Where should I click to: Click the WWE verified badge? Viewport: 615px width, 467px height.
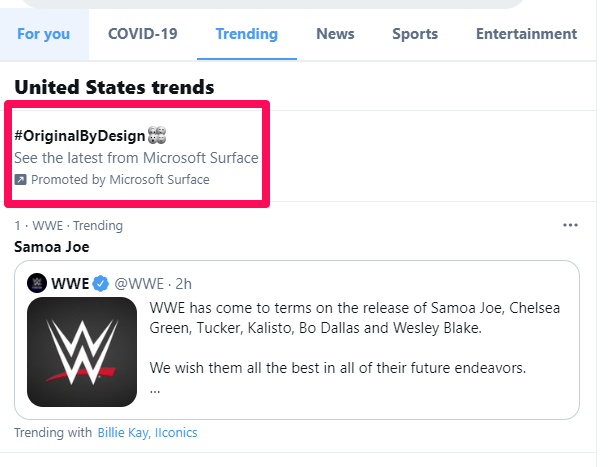click(x=101, y=283)
